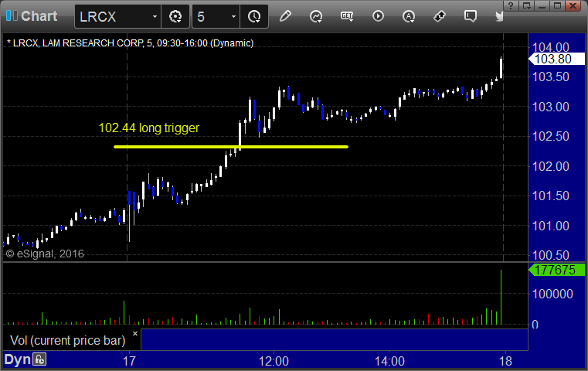
Task: Click the 102.00 price axis label
Action: pyautogui.click(x=551, y=166)
